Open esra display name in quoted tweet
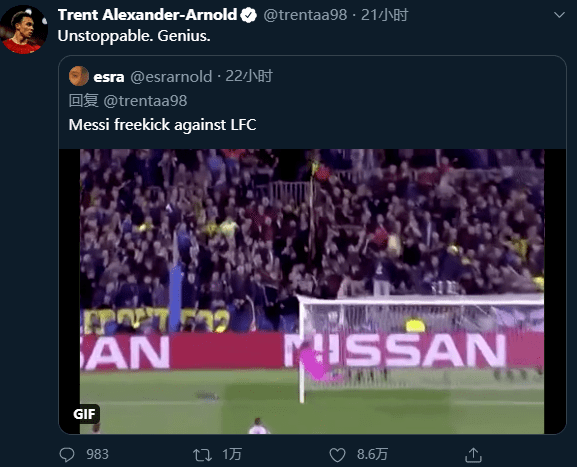Image resolution: width=577 pixels, height=467 pixels. point(109,77)
